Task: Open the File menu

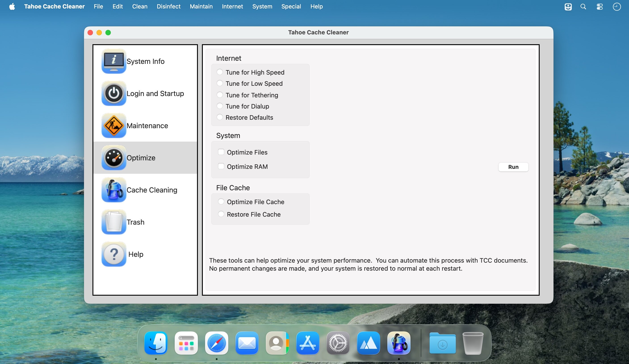Action: (x=98, y=6)
